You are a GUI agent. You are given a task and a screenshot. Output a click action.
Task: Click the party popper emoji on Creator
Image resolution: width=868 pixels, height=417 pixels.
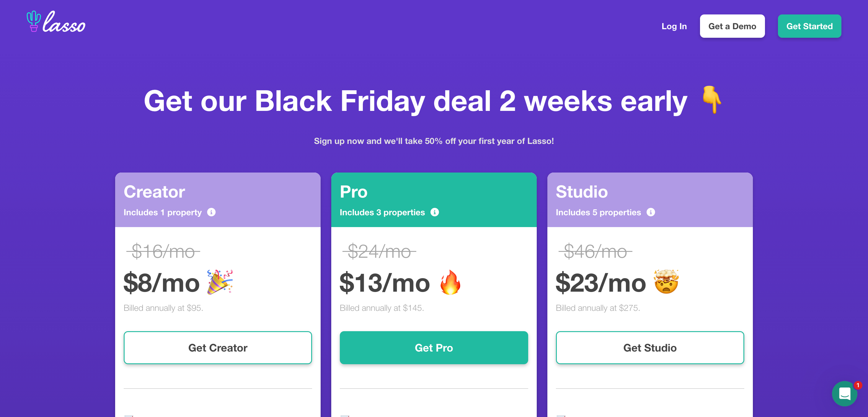[x=220, y=282]
